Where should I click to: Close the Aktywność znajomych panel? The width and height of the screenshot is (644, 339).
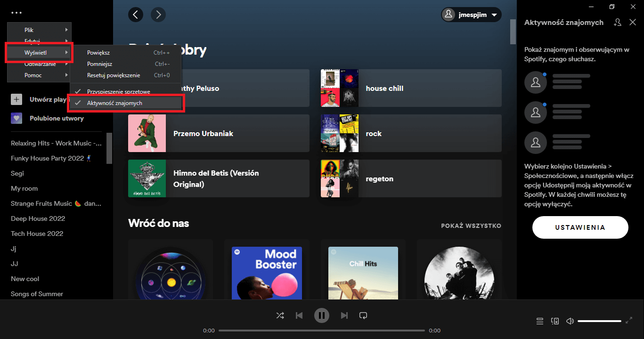(633, 22)
